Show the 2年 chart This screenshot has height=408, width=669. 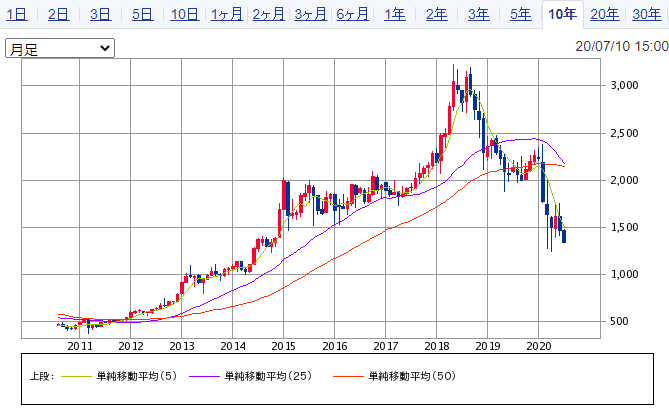pos(436,15)
